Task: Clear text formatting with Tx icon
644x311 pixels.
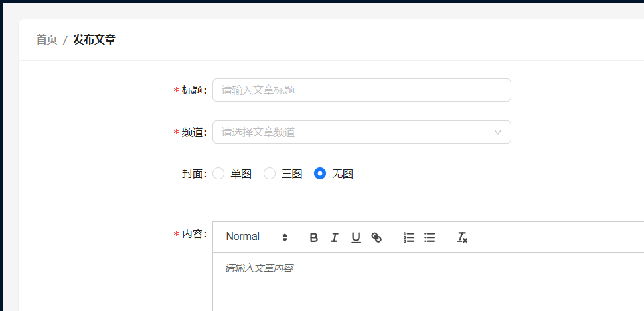Action: (x=463, y=237)
